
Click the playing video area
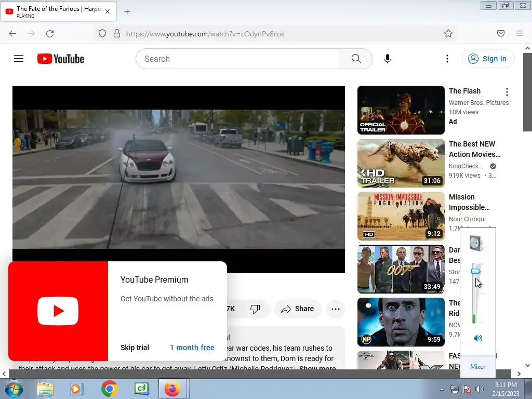[179, 179]
